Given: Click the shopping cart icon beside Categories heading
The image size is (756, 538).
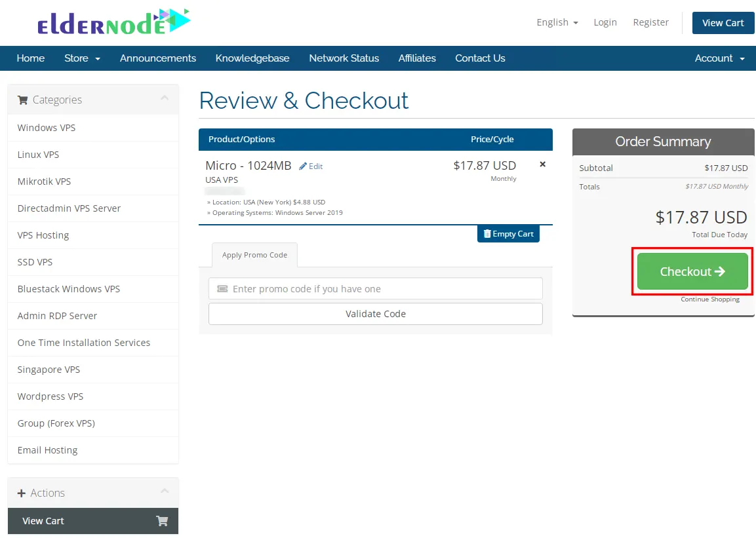Looking at the screenshot, I should [22, 100].
